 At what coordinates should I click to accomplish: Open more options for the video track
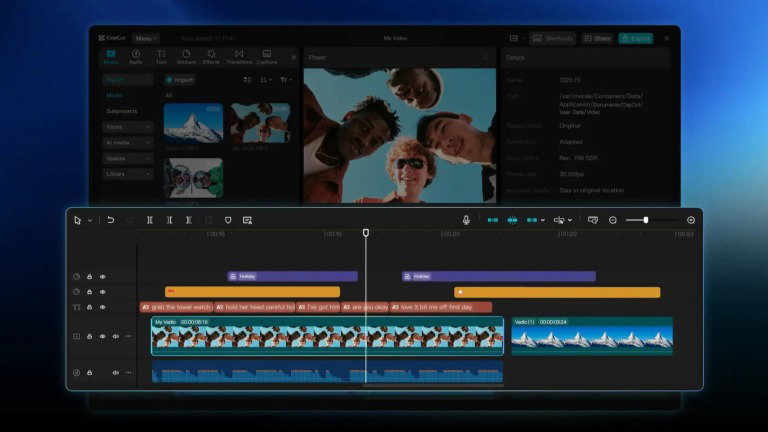128,336
